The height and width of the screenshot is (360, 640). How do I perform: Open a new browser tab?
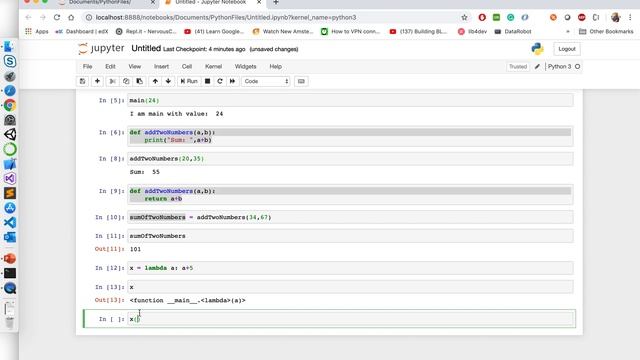[276, 2]
